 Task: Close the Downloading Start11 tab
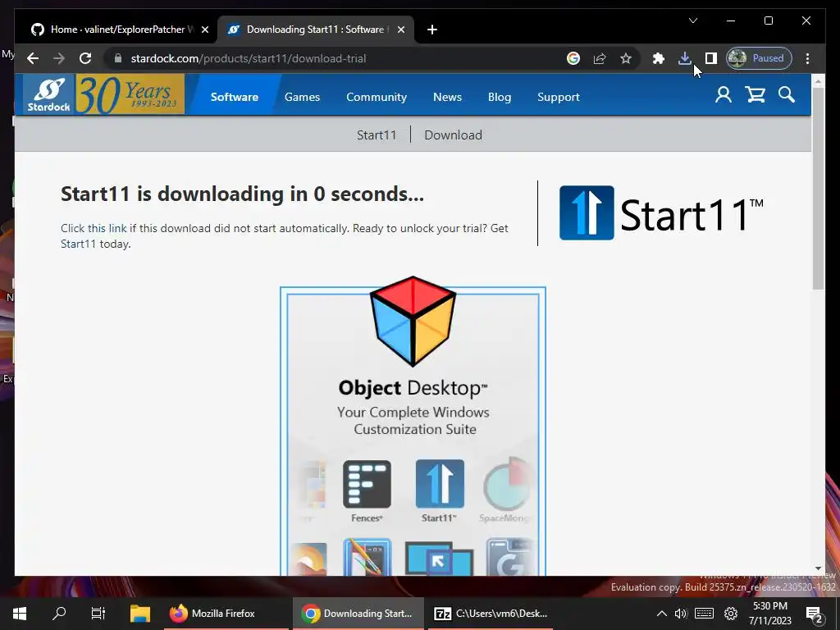pyautogui.click(x=400, y=30)
